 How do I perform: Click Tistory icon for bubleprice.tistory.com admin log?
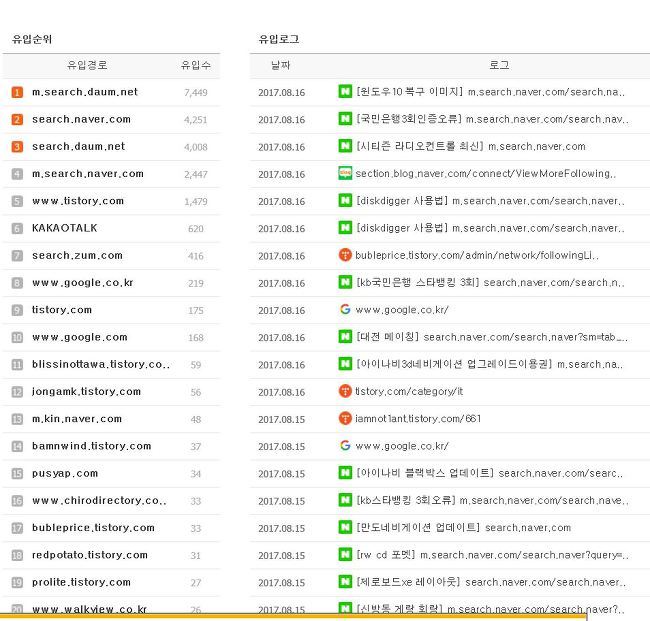(345, 255)
